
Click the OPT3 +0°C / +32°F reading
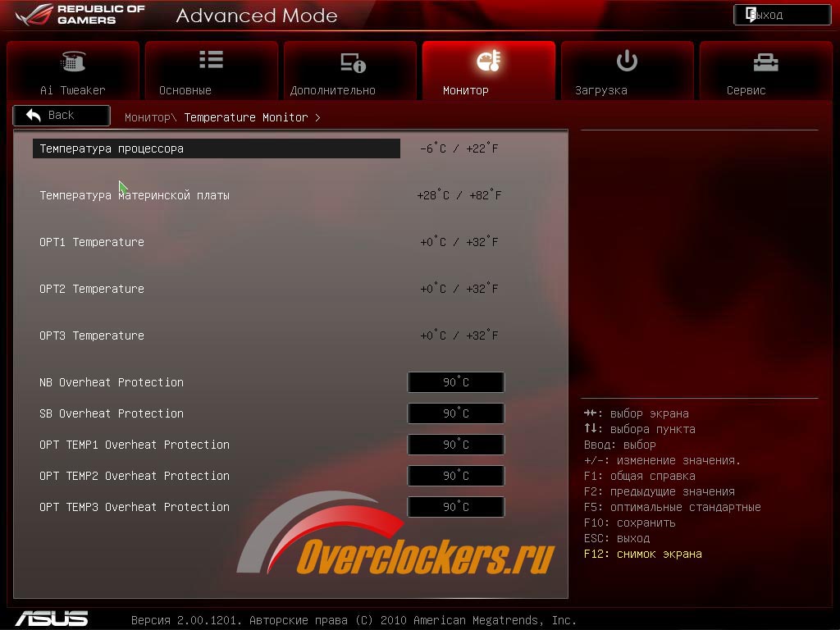459,335
